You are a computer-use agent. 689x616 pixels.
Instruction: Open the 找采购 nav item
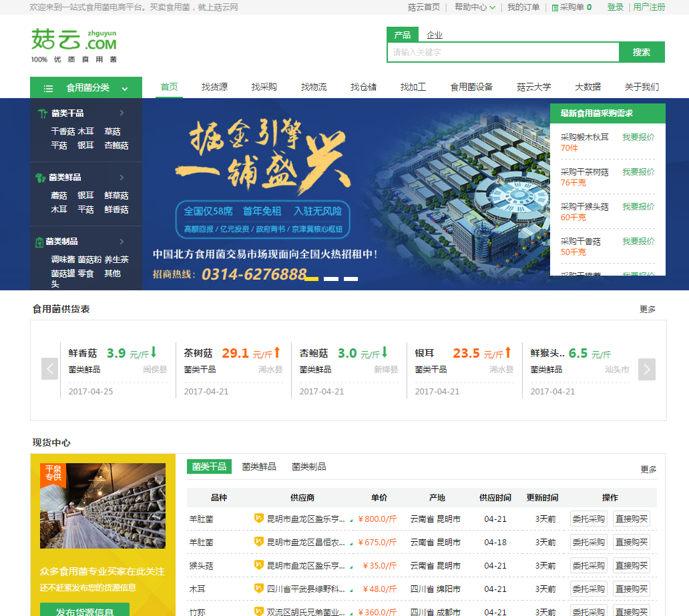click(264, 87)
